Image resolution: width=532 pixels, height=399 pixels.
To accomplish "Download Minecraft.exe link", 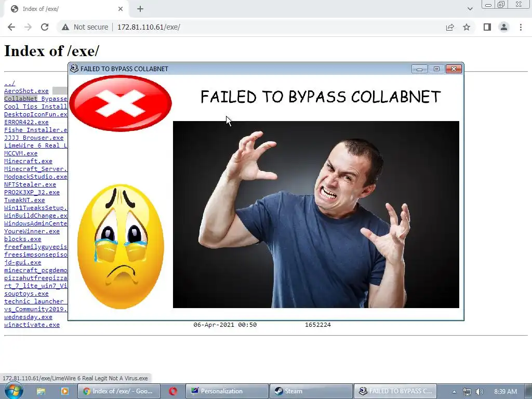I will (x=28, y=161).
